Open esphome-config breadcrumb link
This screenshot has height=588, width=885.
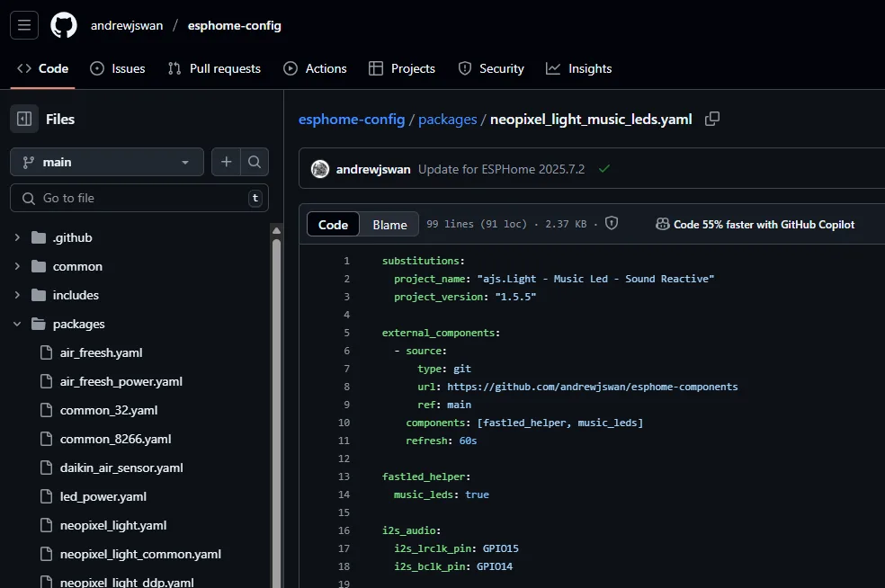click(x=352, y=120)
